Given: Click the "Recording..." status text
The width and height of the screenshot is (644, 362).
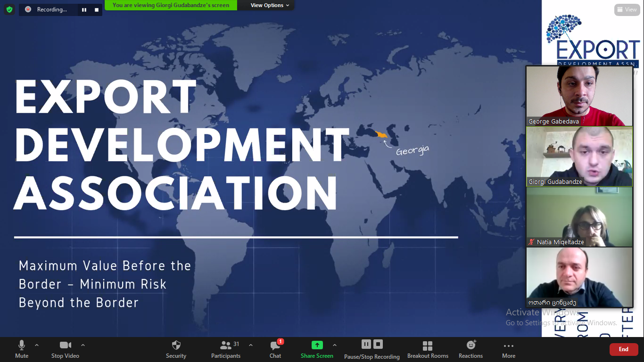Looking at the screenshot, I should tap(52, 9).
